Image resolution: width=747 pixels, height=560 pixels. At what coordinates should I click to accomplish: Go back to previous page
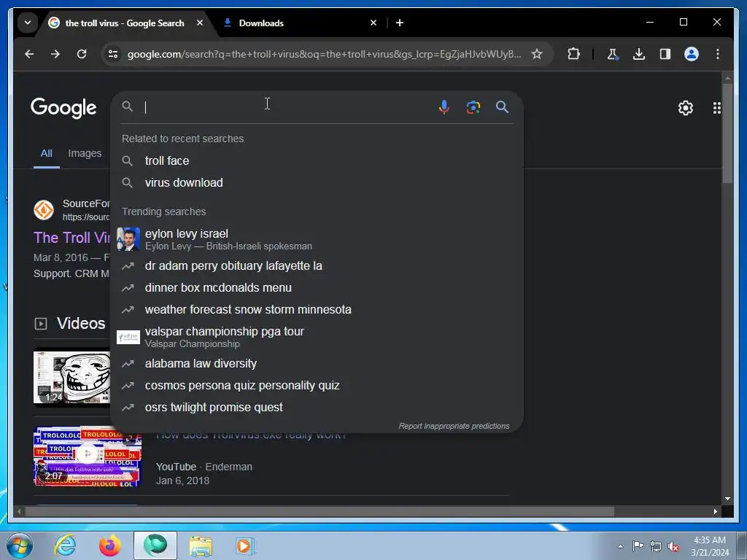29,54
